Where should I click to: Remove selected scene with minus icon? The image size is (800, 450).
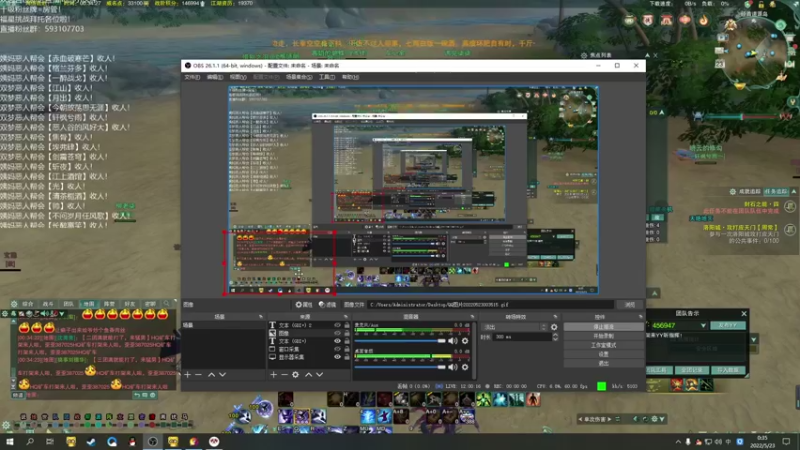click(x=198, y=374)
